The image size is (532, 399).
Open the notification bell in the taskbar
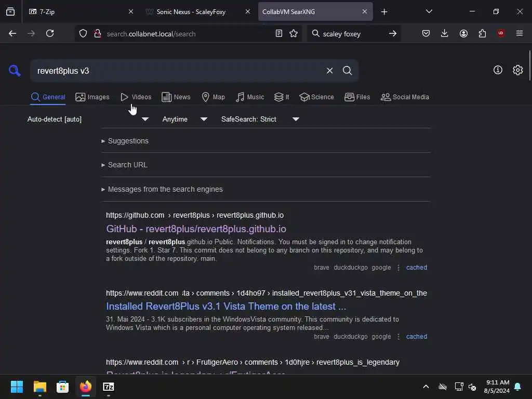click(x=518, y=387)
